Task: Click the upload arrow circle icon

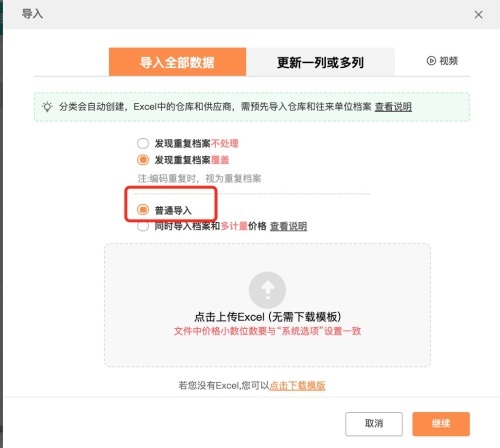Action: click(x=267, y=290)
